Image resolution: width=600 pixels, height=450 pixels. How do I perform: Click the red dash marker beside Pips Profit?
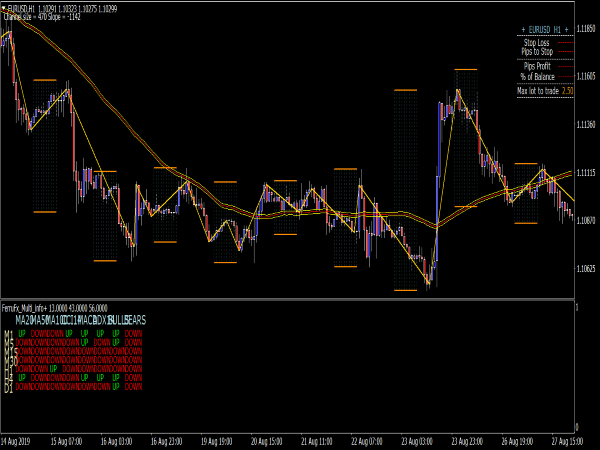coord(566,66)
